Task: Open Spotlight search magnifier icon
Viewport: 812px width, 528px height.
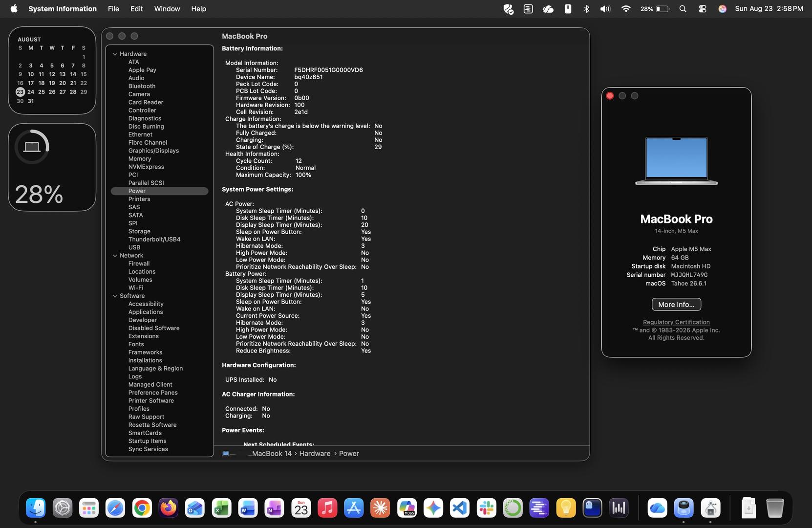Action: click(x=683, y=9)
